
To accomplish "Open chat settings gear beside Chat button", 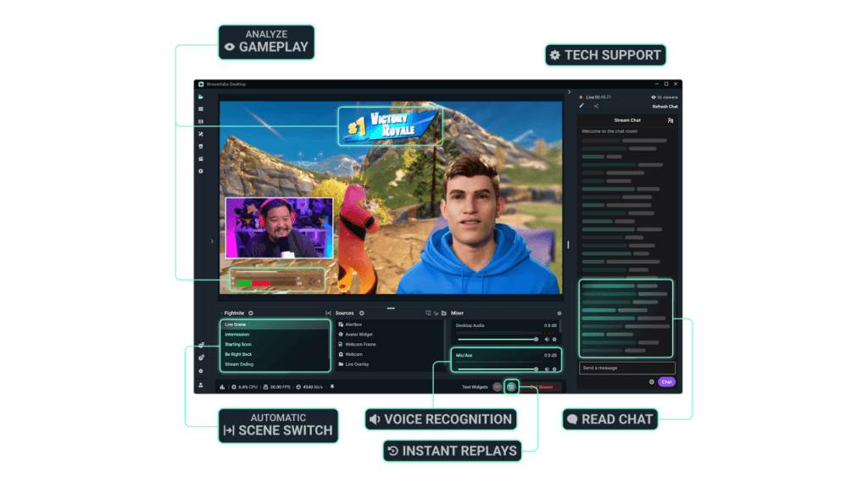I will point(652,382).
